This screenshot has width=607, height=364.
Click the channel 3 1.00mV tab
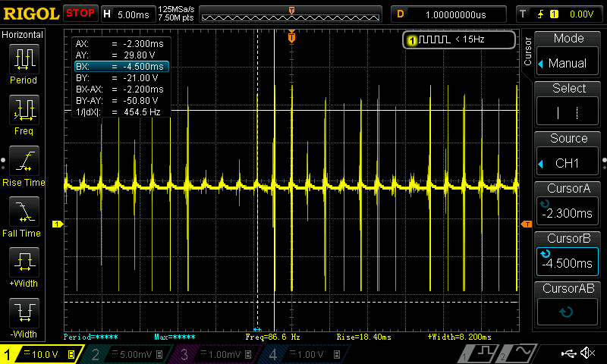click(216, 354)
